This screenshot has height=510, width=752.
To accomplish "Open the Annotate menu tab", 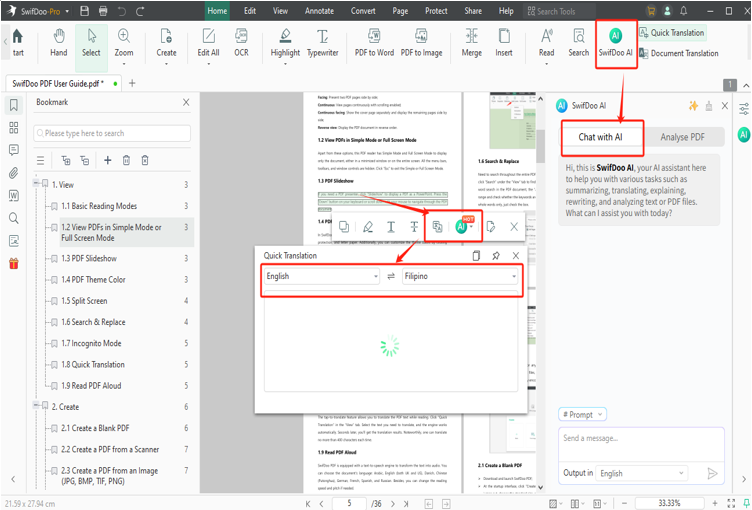I will pos(319,11).
